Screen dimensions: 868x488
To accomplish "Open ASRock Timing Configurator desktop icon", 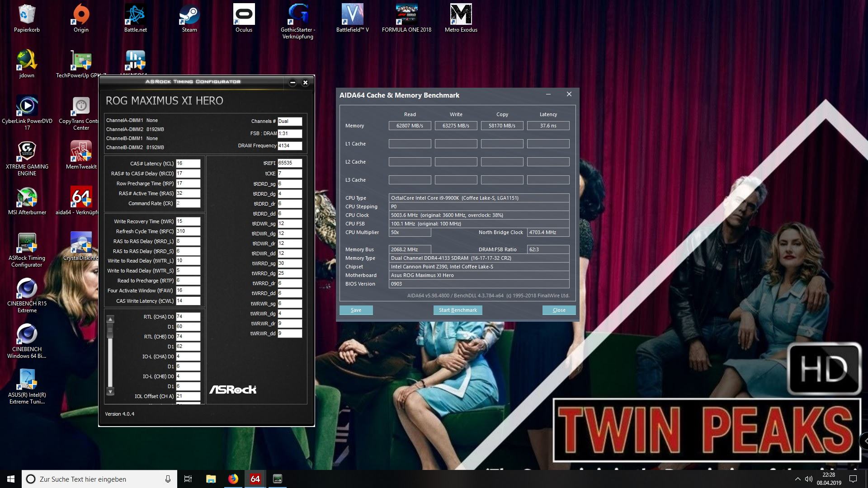I will 27,249.
